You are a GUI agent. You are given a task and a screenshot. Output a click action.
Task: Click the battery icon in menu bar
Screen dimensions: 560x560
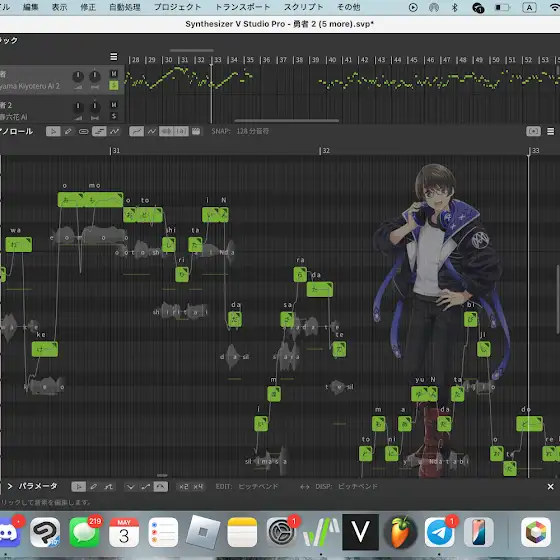pyautogui.click(x=502, y=7)
